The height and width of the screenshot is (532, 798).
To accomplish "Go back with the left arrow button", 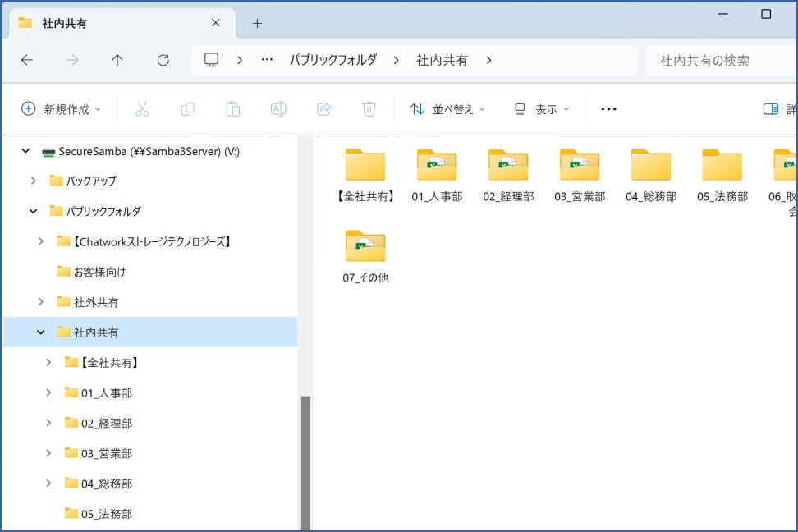I will click(27, 60).
